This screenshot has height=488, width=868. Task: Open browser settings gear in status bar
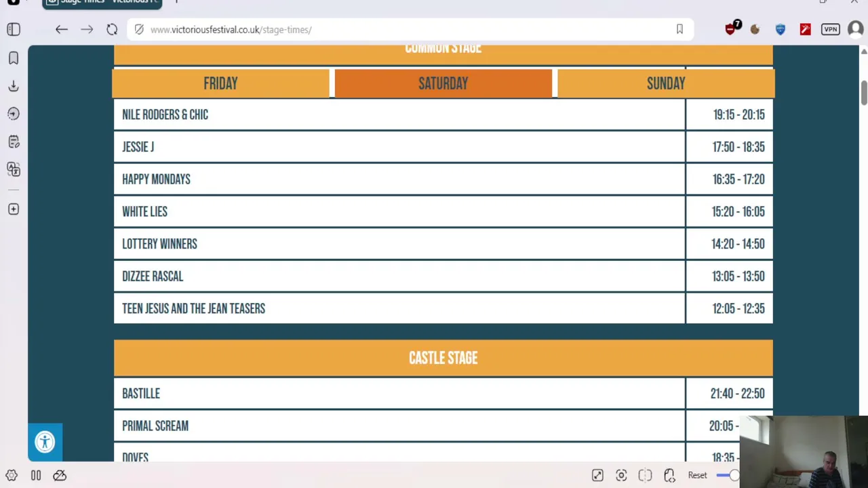tap(12, 476)
